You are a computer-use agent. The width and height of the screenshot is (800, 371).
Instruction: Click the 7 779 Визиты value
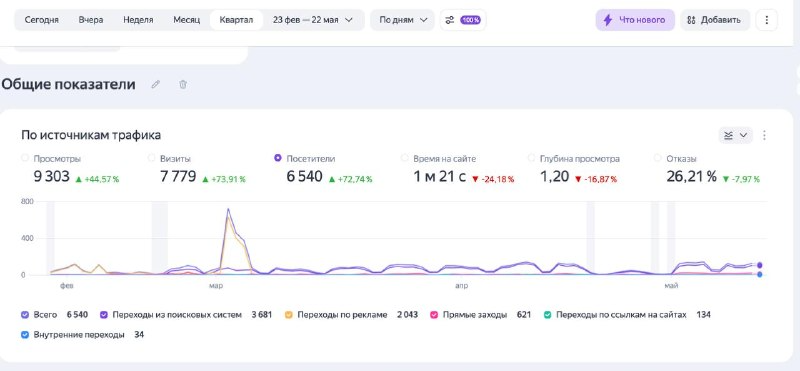point(178,177)
